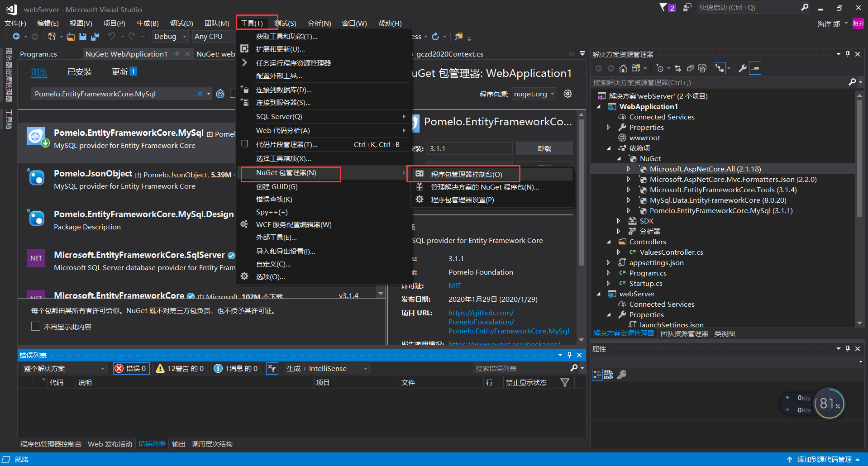Open the PomeloFoundation GitHub project URL
The height and width of the screenshot is (466, 868).
point(509,322)
